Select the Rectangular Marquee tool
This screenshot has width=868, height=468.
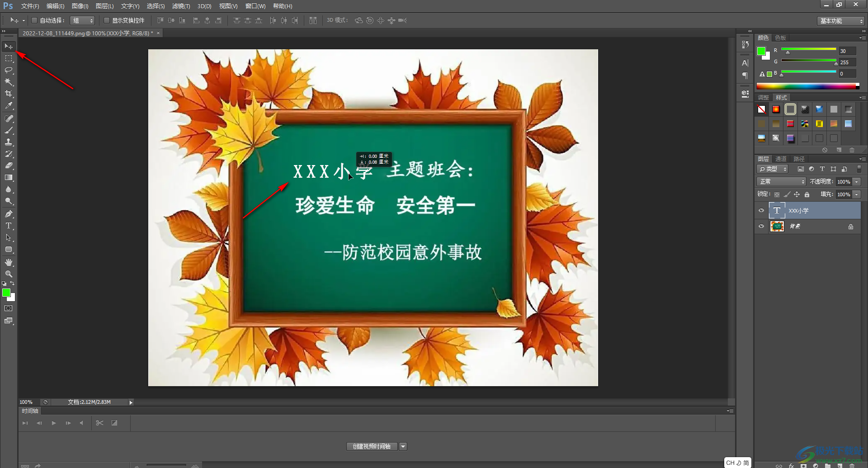9,58
